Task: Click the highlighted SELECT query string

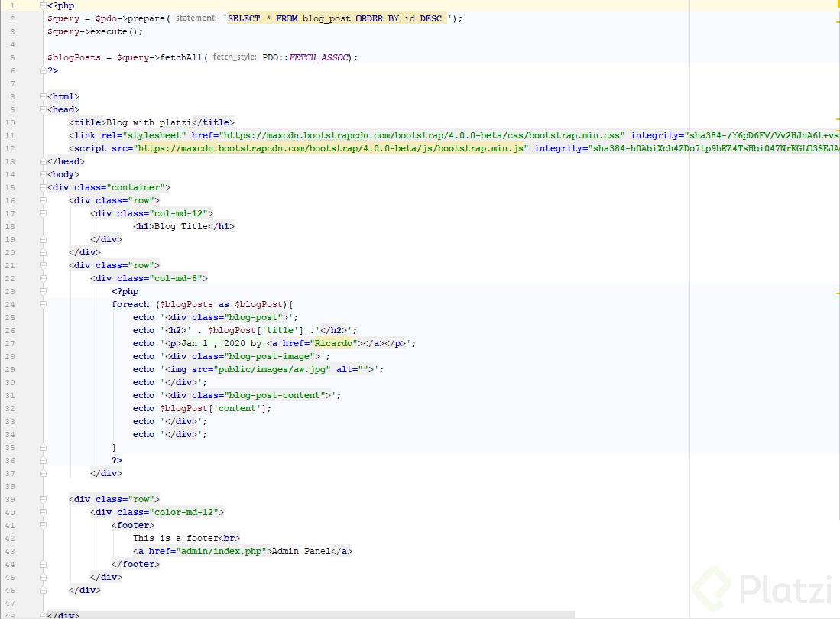Action: tap(336, 18)
